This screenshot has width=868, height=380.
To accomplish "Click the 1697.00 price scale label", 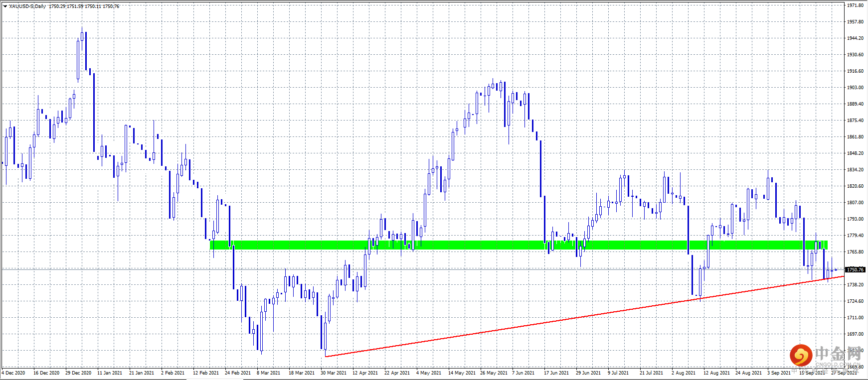I will pos(855,334).
